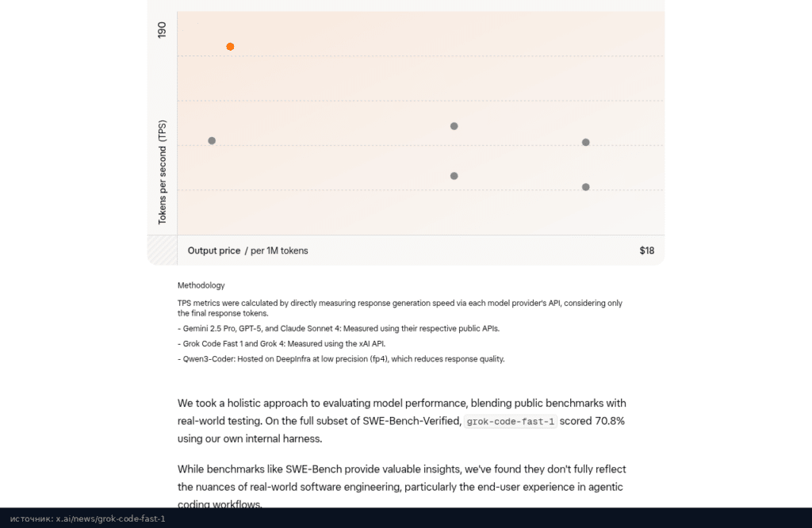Click the hatched corner square below the y-axis
This screenshot has width=812, height=528.
pos(162,250)
